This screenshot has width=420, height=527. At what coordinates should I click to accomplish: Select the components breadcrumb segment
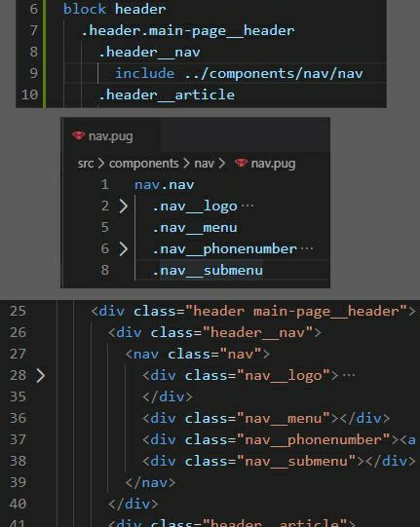pyautogui.click(x=143, y=164)
